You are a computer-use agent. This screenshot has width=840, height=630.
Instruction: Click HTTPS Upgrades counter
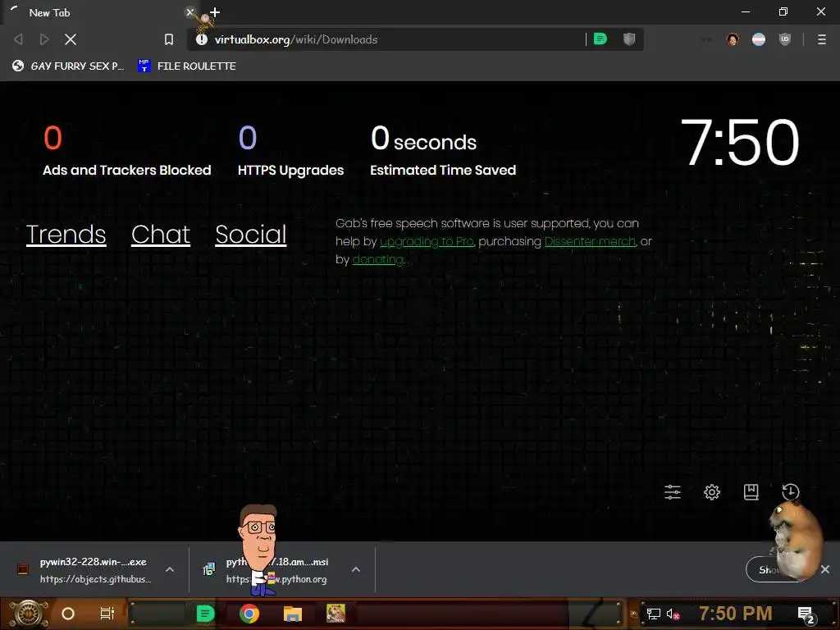pyautogui.click(x=291, y=151)
